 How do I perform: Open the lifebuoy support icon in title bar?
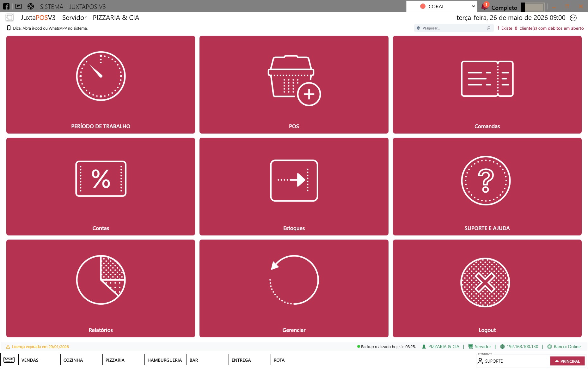(31, 6)
